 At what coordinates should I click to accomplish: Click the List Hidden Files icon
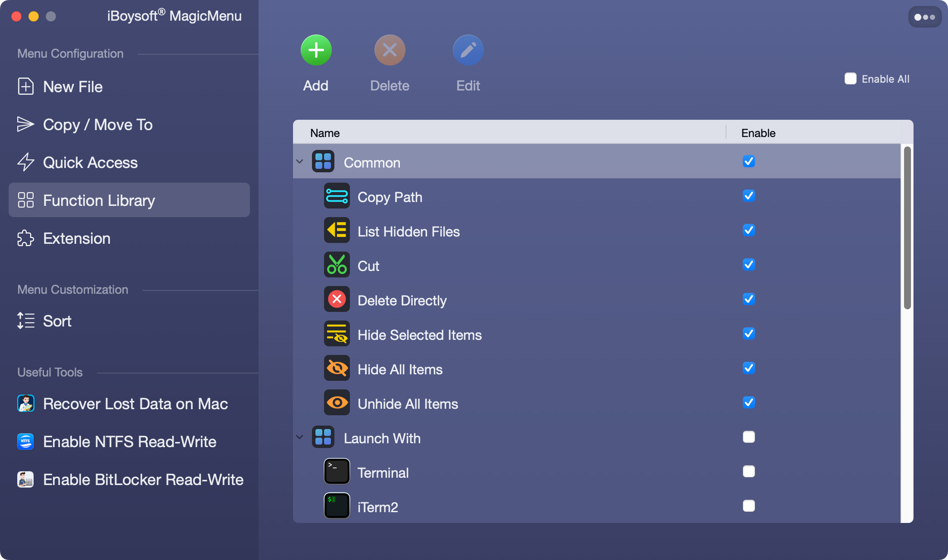[337, 230]
